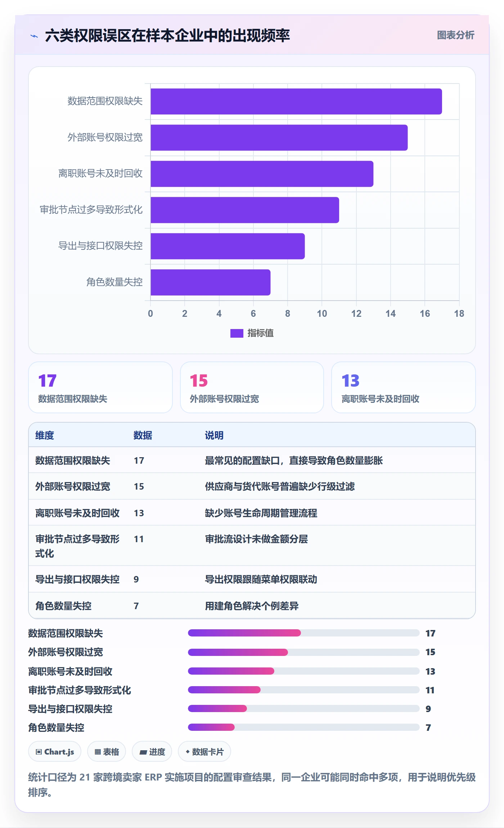The height and width of the screenshot is (828, 504).
Task: Select table cell 缺少账号生命周期管理流程
Action: 261,513
